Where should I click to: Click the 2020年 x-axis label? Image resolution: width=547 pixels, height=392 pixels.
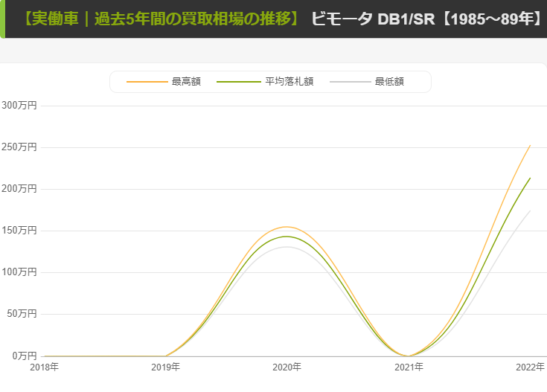click(x=287, y=367)
